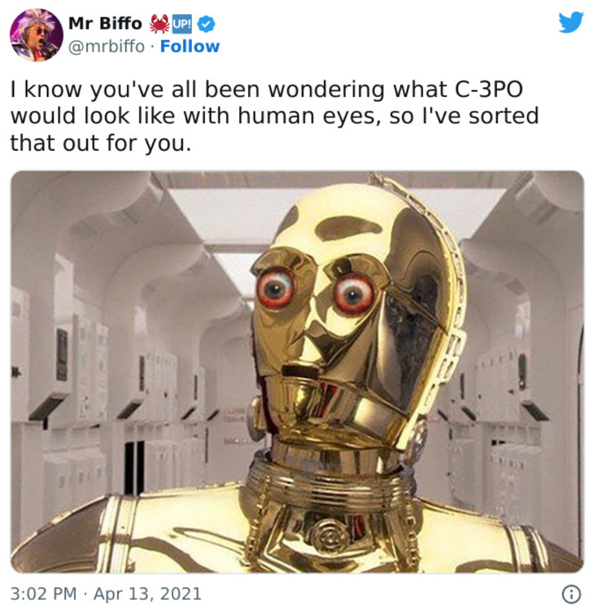Click the circular emblem on C-3PO's chest
The height and width of the screenshot is (610, 600).
click(329, 536)
